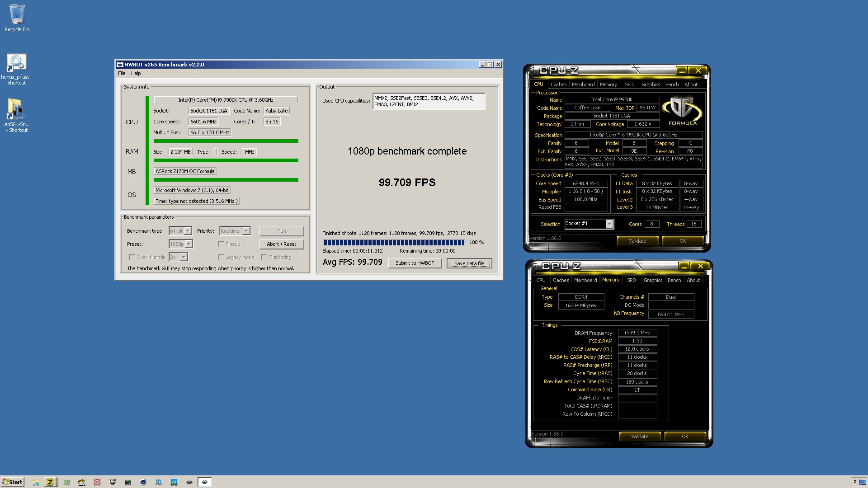This screenshot has height=488, width=868.
Task: Click the NB Frequency 5997.1 MHz value
Action: [x=671, y=314]
